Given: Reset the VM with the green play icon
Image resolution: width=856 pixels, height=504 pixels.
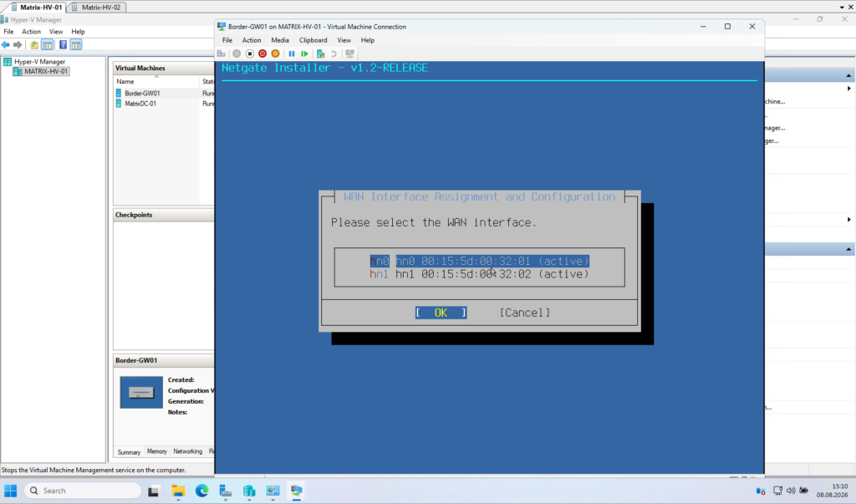Looking at the screenshot, I should (x=304, y=53).
